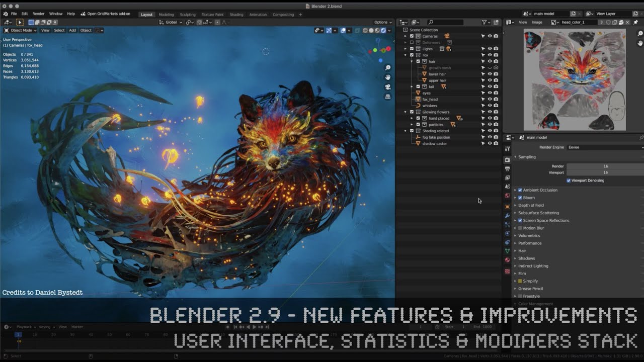This screenshot has width=644, height=362.
Task: Adjust the Render samples field
Action: point(605,166)
